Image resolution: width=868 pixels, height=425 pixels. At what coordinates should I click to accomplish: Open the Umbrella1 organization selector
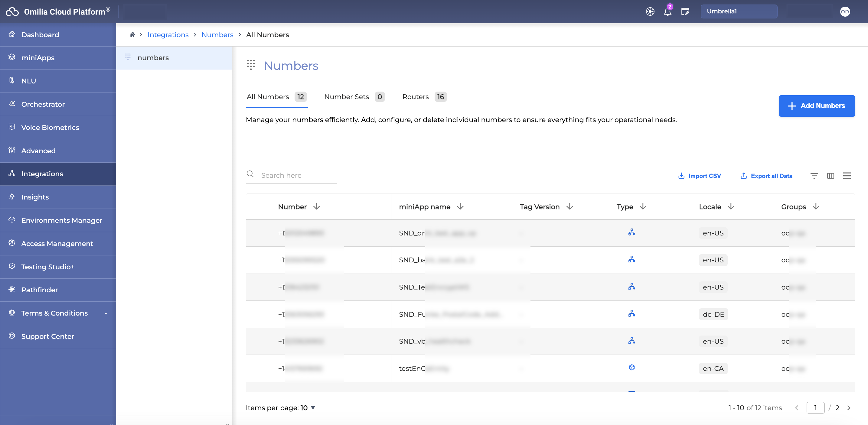point(739,11)
